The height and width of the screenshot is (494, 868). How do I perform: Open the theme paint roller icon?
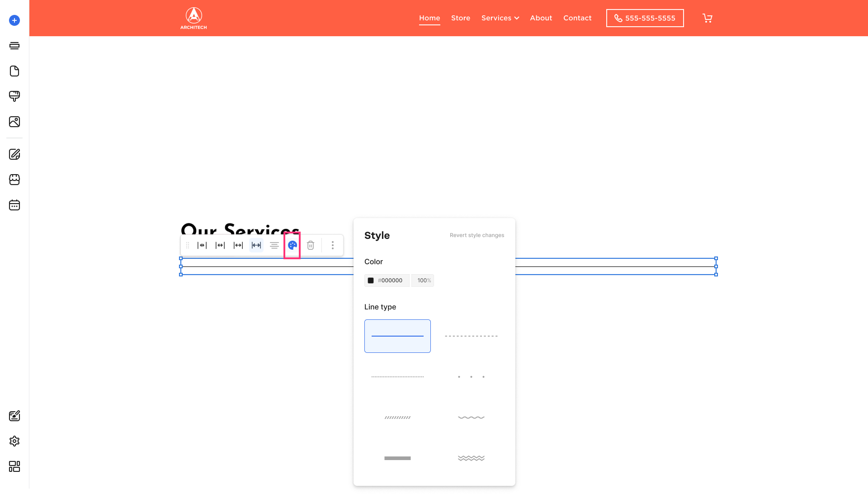click(x=14, y=96)
